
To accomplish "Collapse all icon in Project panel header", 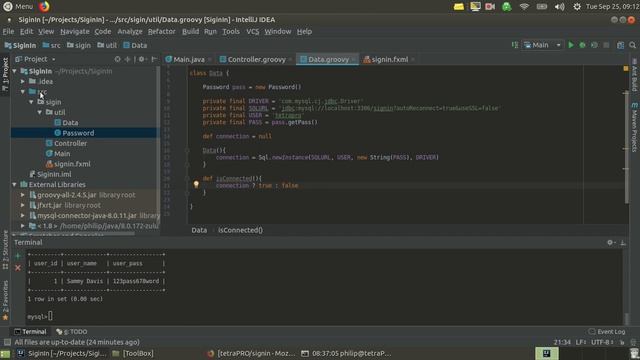I will coord(127,59).
